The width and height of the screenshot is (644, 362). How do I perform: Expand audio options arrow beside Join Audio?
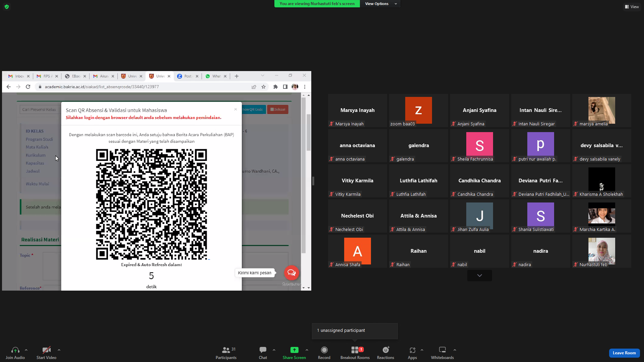(x=26, y=350)
